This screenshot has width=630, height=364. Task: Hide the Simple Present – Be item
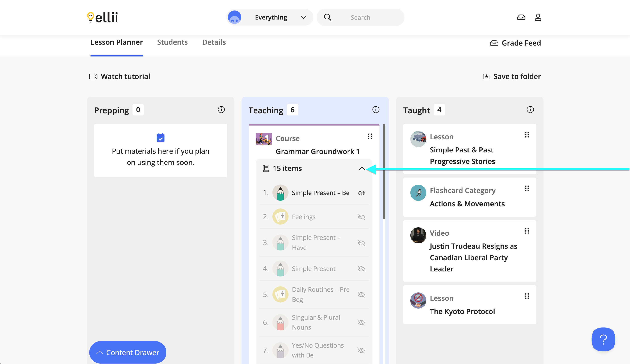coord(361,193)
